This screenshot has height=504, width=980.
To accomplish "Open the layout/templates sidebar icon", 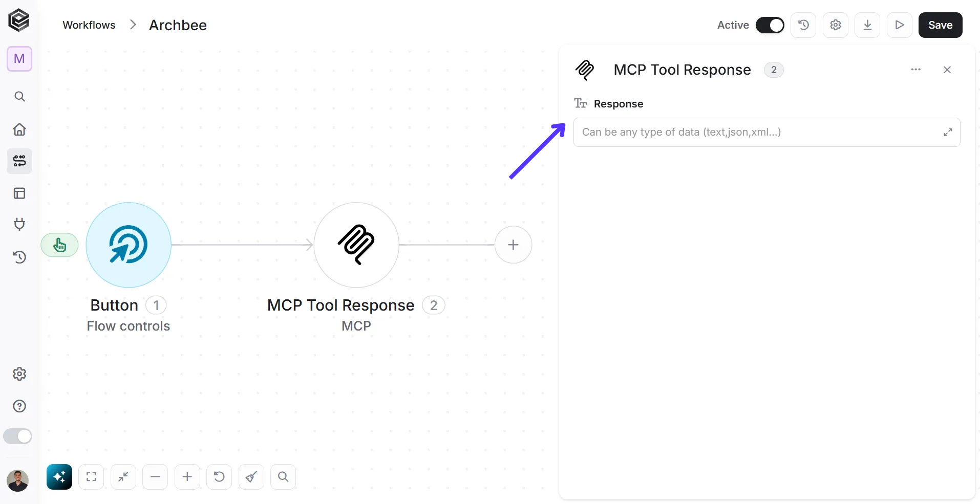I will click(x=19, y=193).
